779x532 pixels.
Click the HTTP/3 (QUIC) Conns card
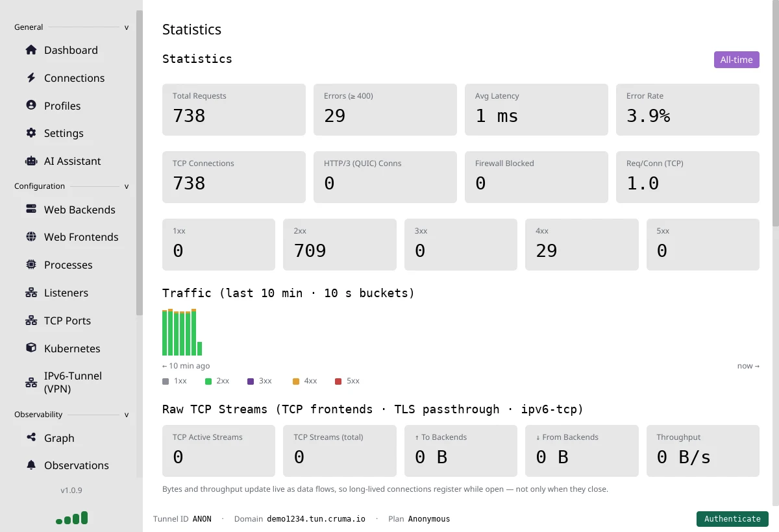(x=385, y=177)
